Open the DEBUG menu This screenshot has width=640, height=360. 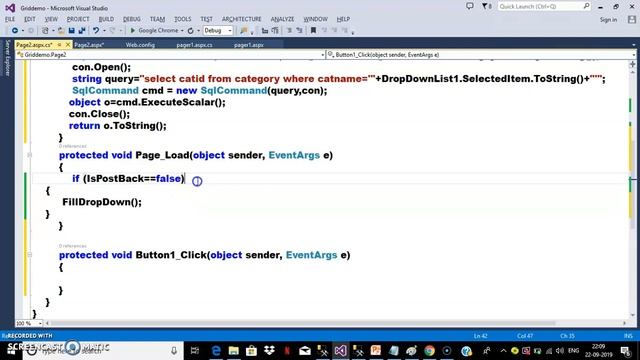(x=131, y=19)
